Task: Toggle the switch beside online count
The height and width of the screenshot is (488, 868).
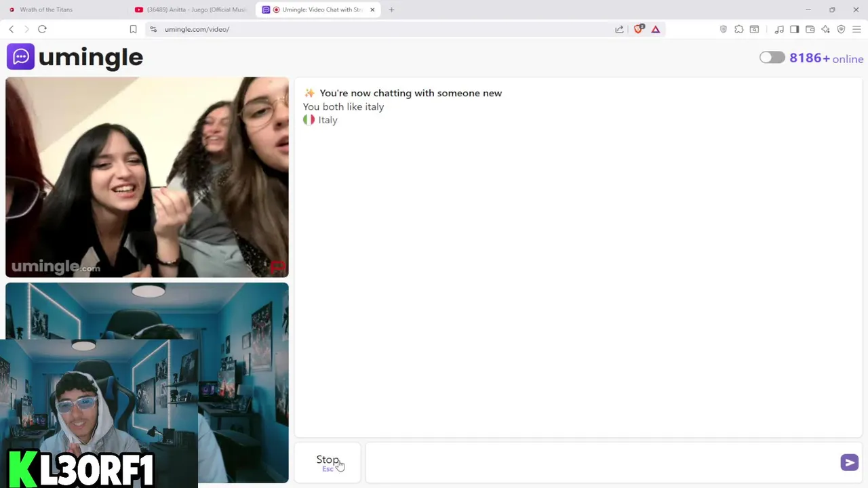Action: (x=772, y=58)
